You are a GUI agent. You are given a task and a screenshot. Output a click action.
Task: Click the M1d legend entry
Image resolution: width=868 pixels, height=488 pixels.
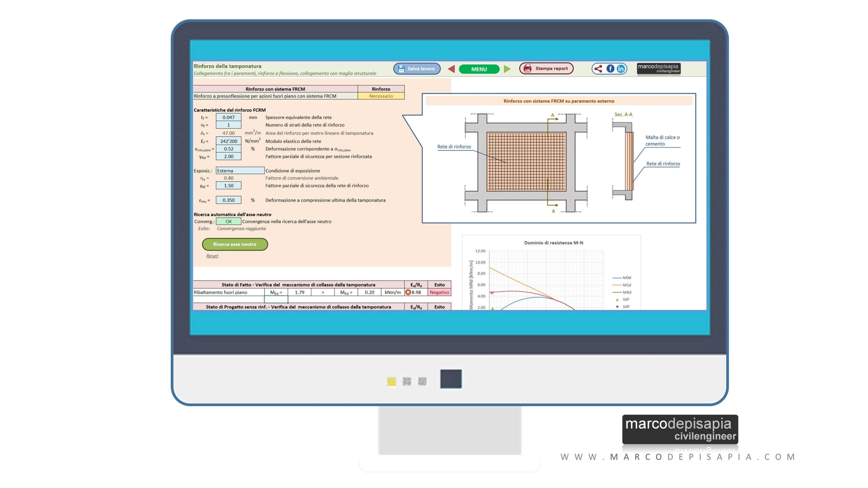[622, 285]
